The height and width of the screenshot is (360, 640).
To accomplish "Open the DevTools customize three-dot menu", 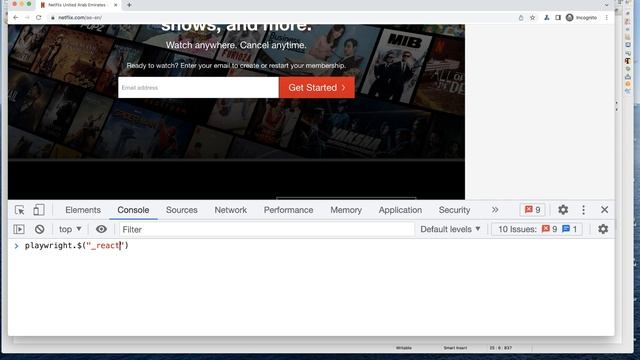I will 584,210.
